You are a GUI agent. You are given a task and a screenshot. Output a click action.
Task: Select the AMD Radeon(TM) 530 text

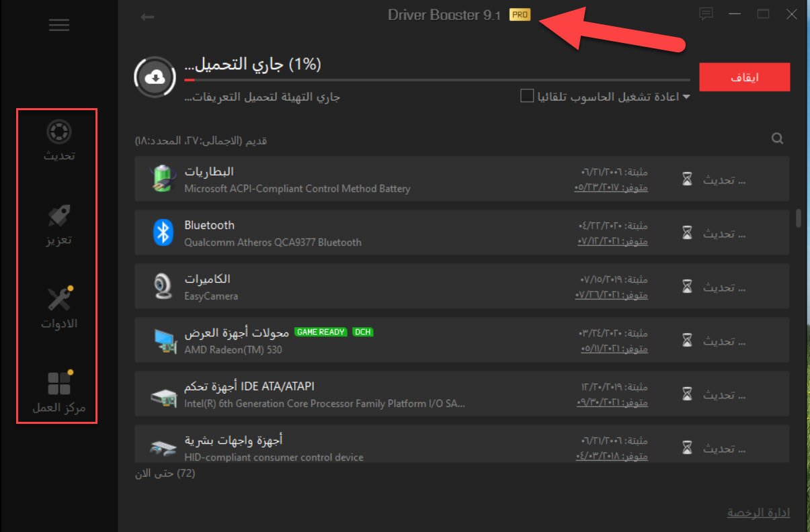pyautogui.click(x=233, y=350)
